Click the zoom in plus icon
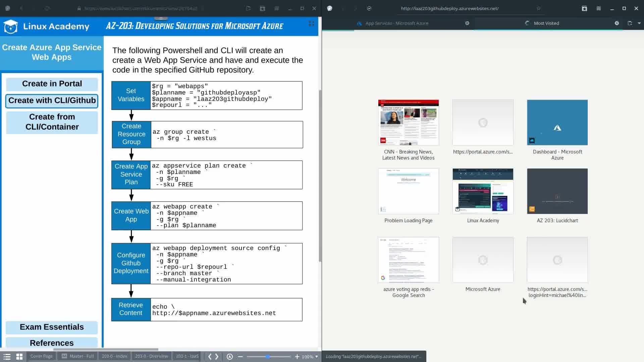The image size is (644, 362). [x=297, y=357]
